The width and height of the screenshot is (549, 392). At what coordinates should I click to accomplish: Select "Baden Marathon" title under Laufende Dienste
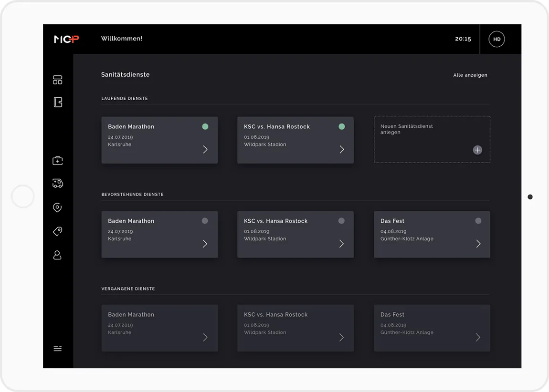click(131, 126)
